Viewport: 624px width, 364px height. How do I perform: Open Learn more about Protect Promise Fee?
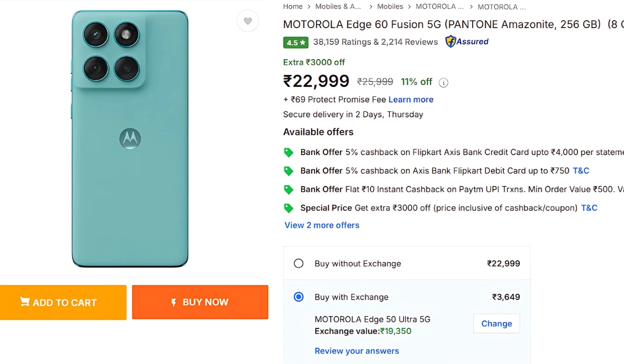411,99
